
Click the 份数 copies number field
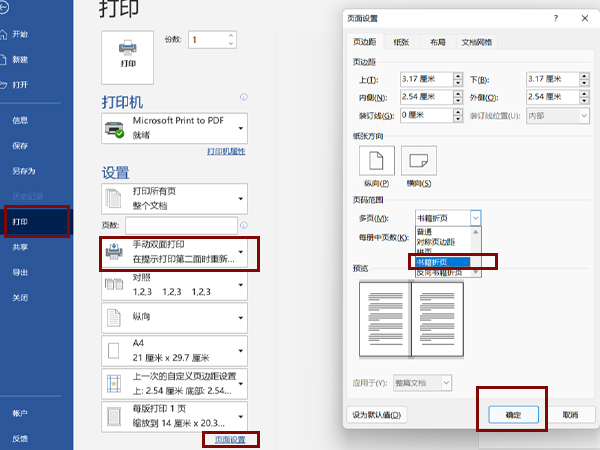tap(203, 39)
